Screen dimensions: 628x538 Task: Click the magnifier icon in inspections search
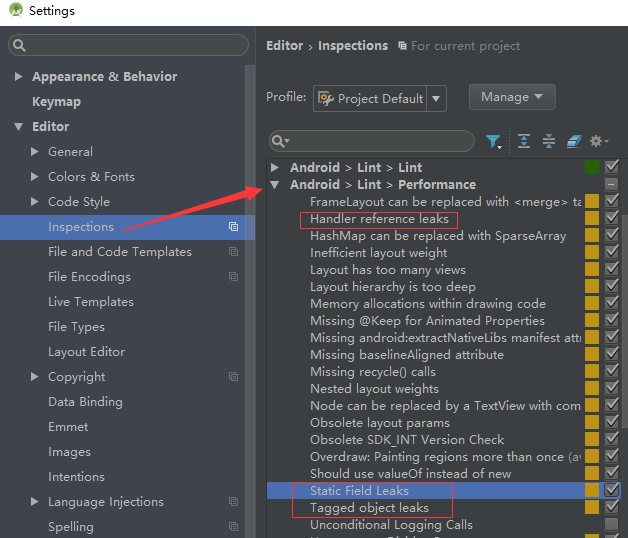(280, 141)
